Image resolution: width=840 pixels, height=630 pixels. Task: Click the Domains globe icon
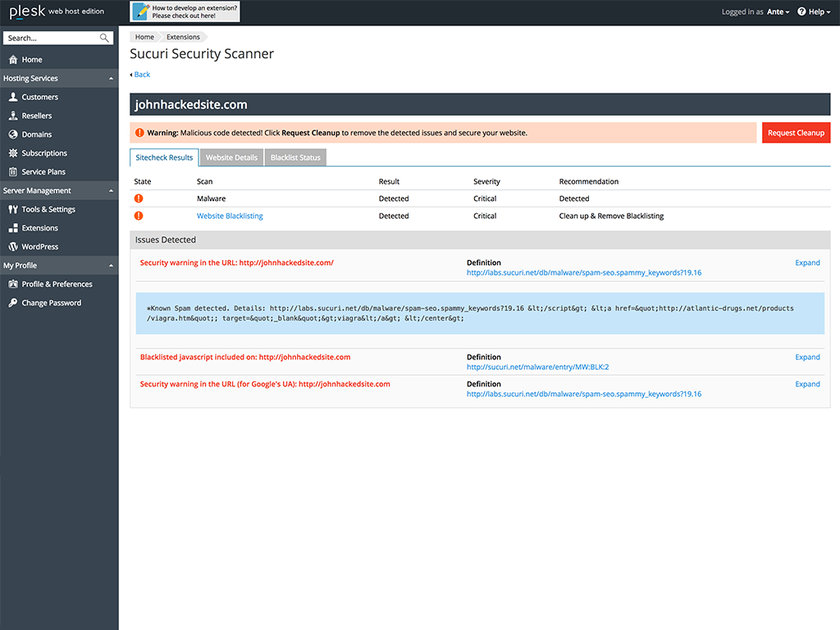13,135
